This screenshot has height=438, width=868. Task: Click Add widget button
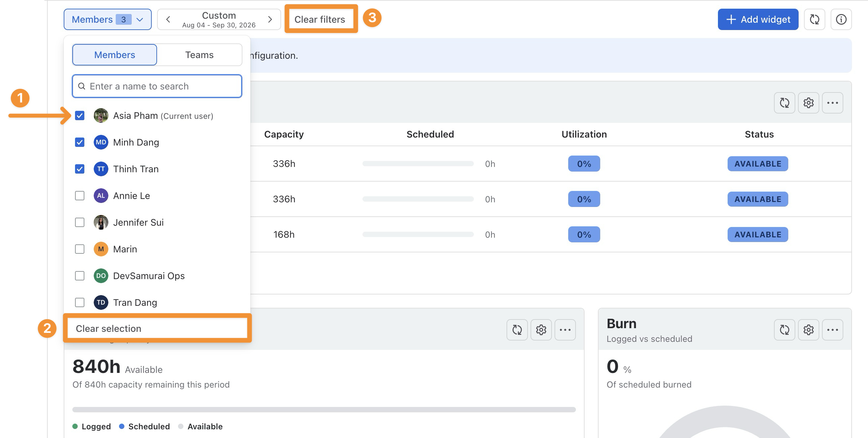(x=758, y=20)
